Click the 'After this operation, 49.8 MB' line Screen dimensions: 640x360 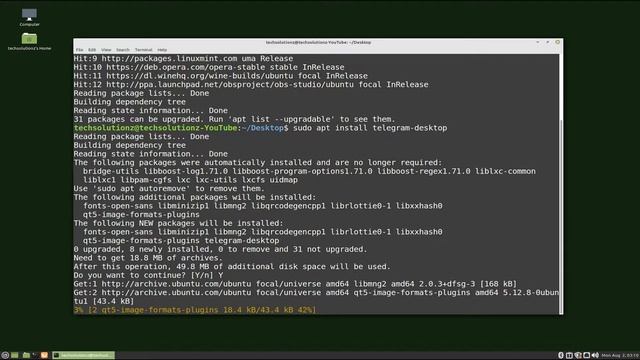pos(232,267)
